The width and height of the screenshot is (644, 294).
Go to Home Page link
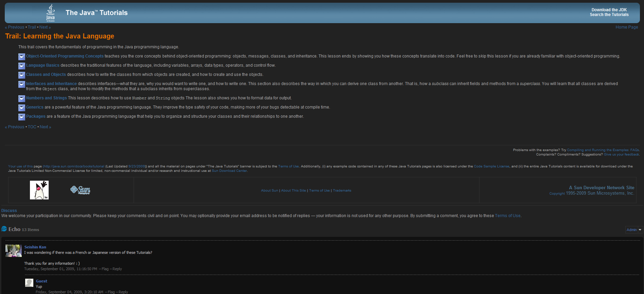[x=627, y=27]
